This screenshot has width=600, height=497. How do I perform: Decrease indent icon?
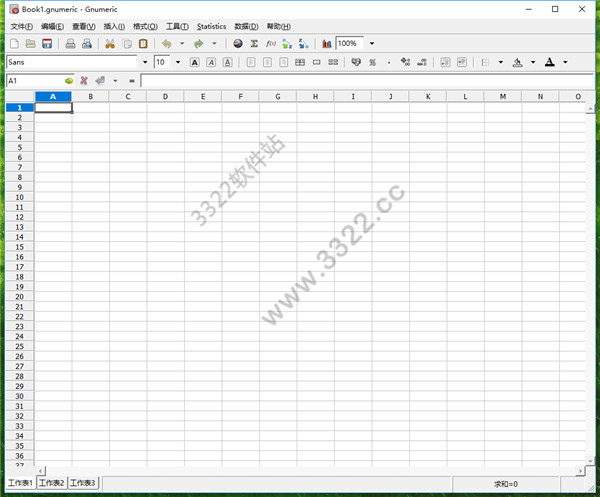[445, 62]
